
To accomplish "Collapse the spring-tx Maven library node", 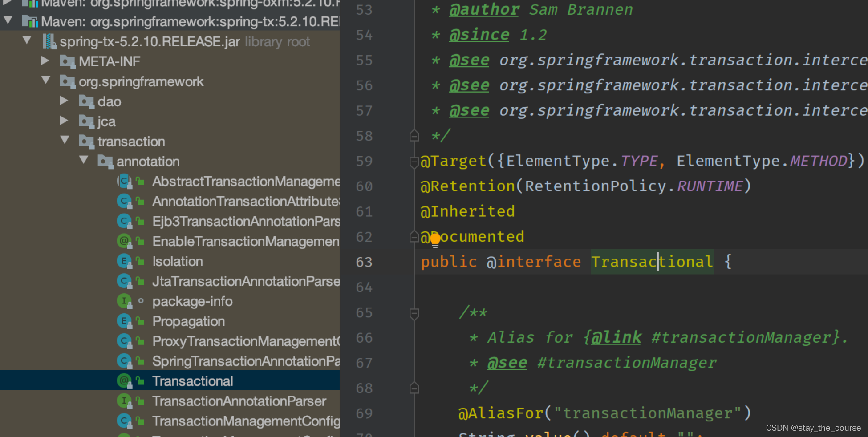I will click(x=8, y=20).
